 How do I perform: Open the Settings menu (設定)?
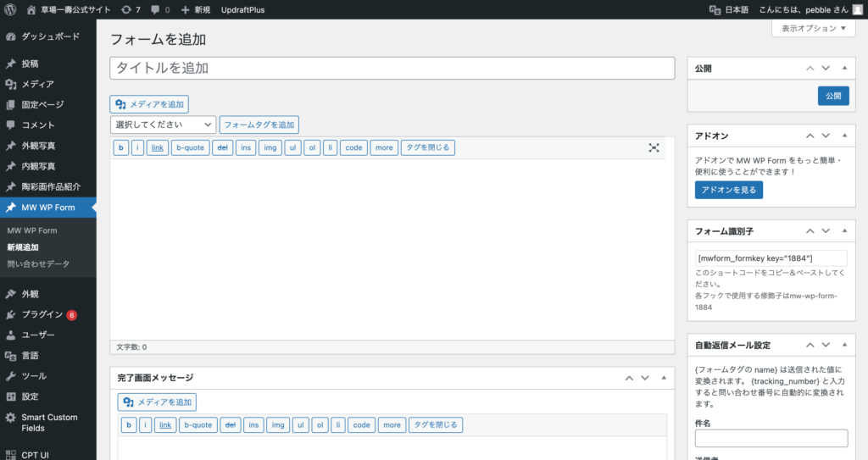click(x=30, y=396)
